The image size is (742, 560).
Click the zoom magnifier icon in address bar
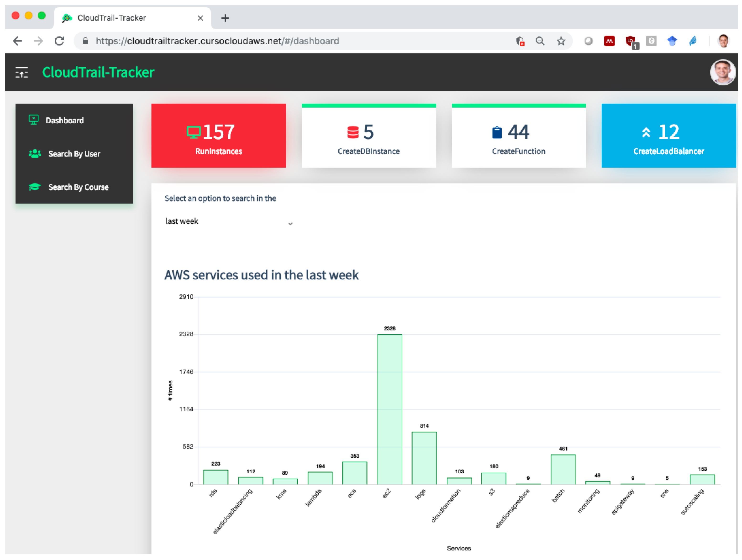click(540, 41)
